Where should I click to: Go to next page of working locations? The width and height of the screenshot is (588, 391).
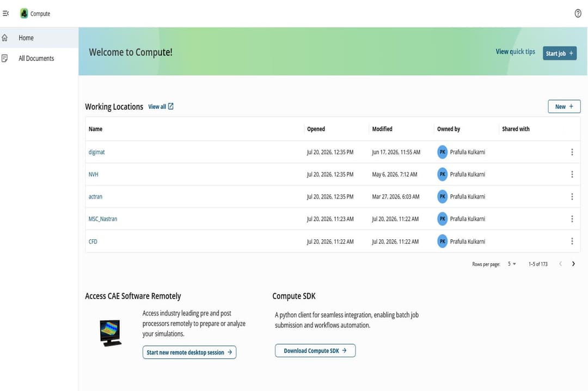pos(573,264)
